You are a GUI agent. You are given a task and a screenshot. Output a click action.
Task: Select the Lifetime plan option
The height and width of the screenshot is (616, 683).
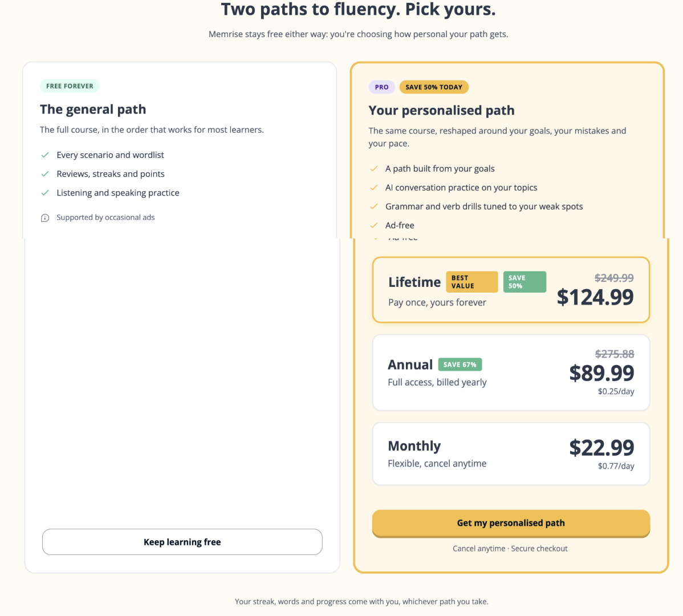pos(511,290)
